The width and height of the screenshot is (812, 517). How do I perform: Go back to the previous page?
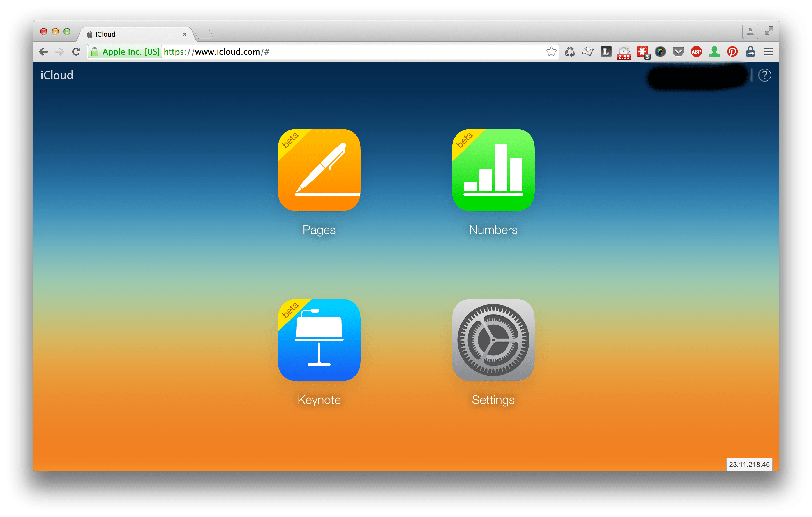pyautogui.click(x=44, y=52)
